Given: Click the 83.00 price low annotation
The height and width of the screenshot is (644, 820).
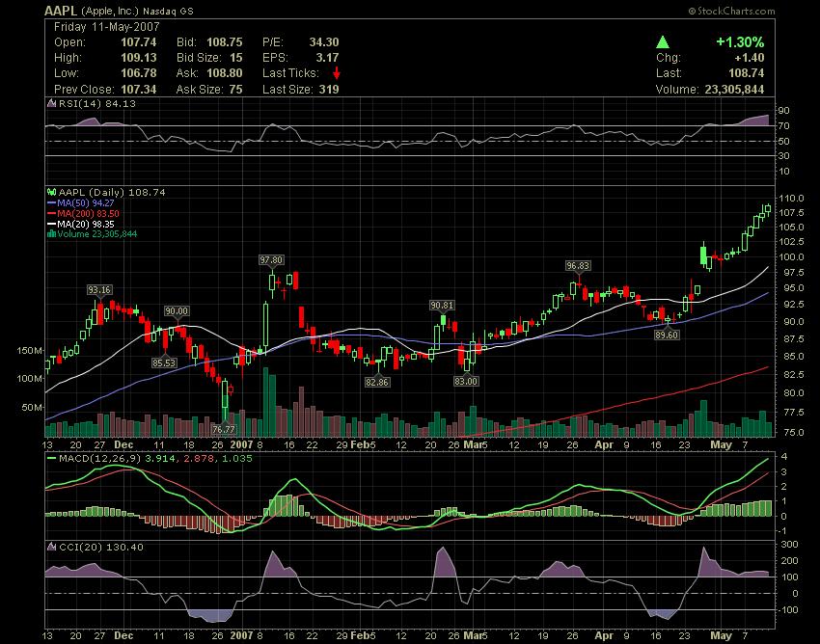Looking at the screenshot, I should tap(465, 381).
